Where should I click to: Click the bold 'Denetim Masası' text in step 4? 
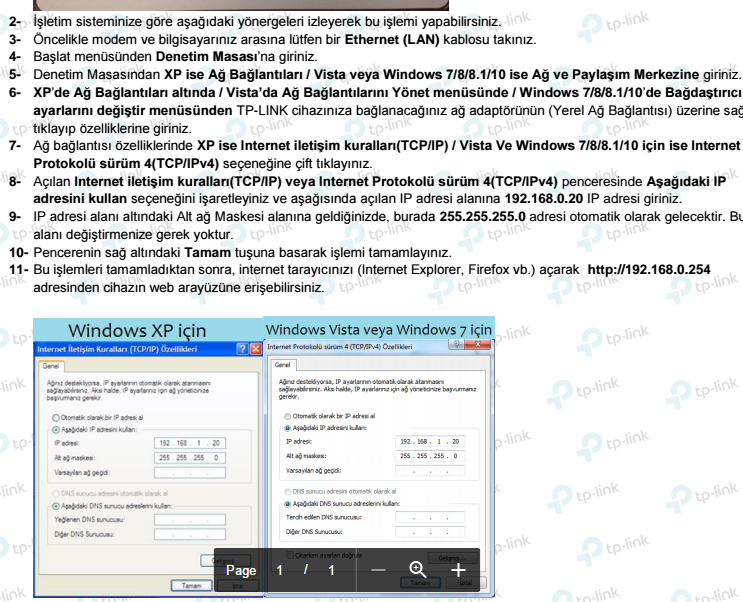click(206, 57)
